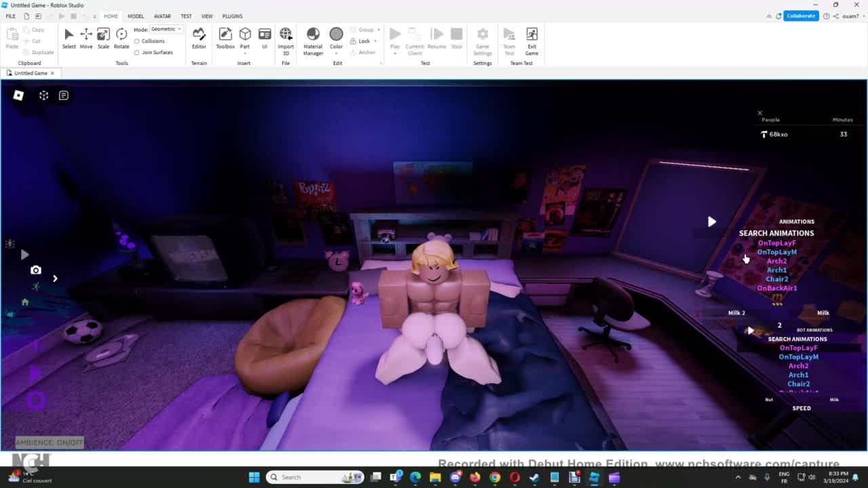Tick the Join Surfaces checkbox
Image resolution: width=868 pixels, height=488 pixels.
click(x=137, y=52)
